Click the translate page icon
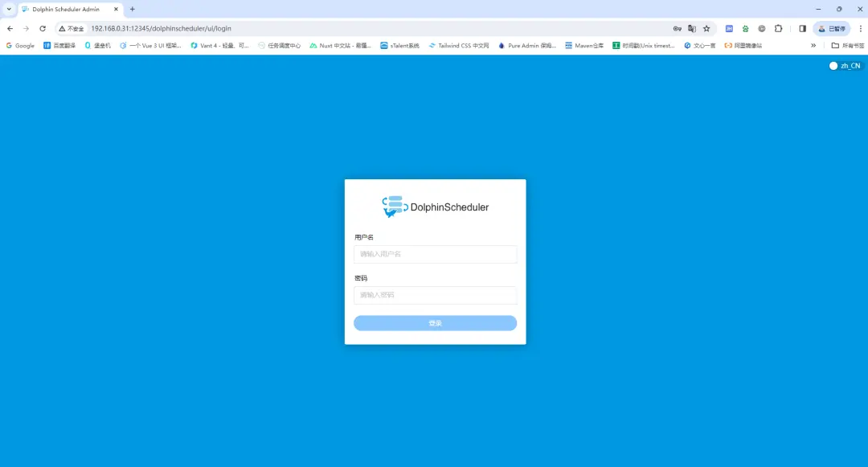This screenshot has height=467, width=868. point(692,29)
